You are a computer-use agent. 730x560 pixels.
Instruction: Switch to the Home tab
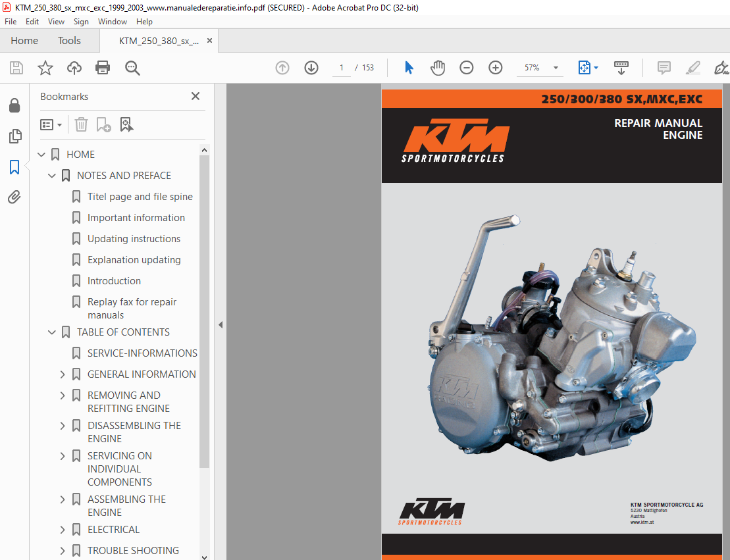click(24, 41)
